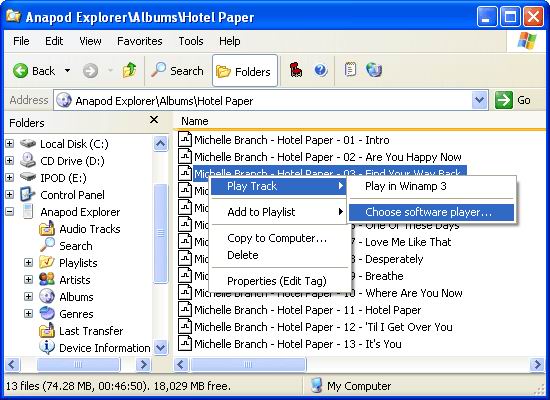Click the globe toolbar icon
The width and height of the screenshot is (550, 400).
click(x=374, y=69)
